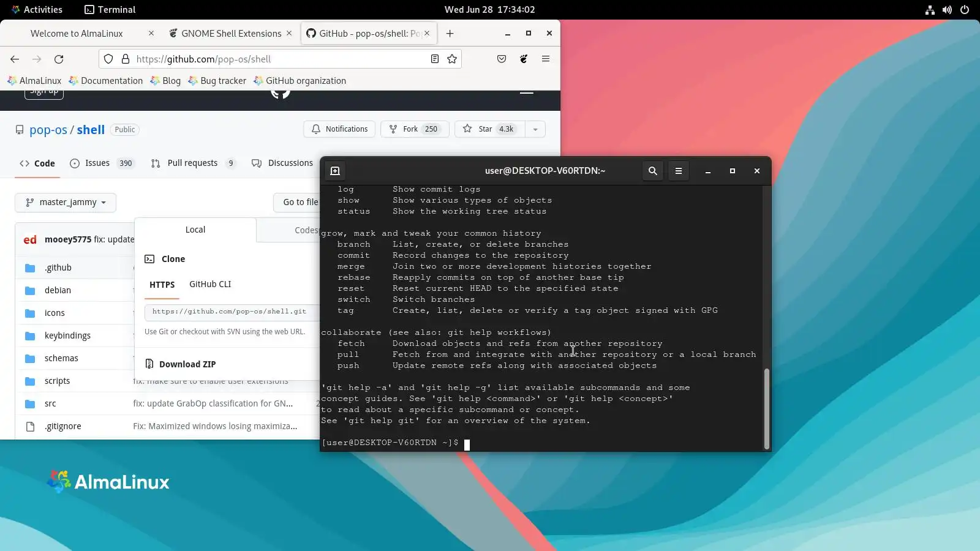Bookmark this page with the star icon
This screenshot has height=551, width=980.
click(452, 59)
